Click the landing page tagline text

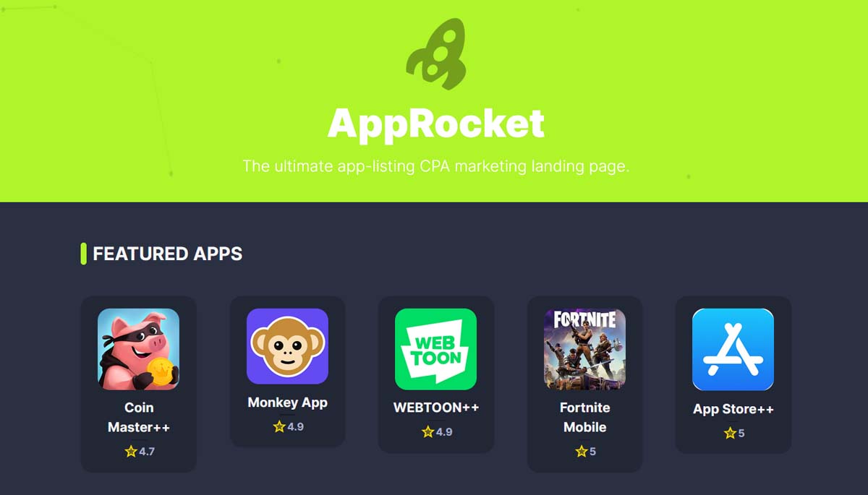436,166
